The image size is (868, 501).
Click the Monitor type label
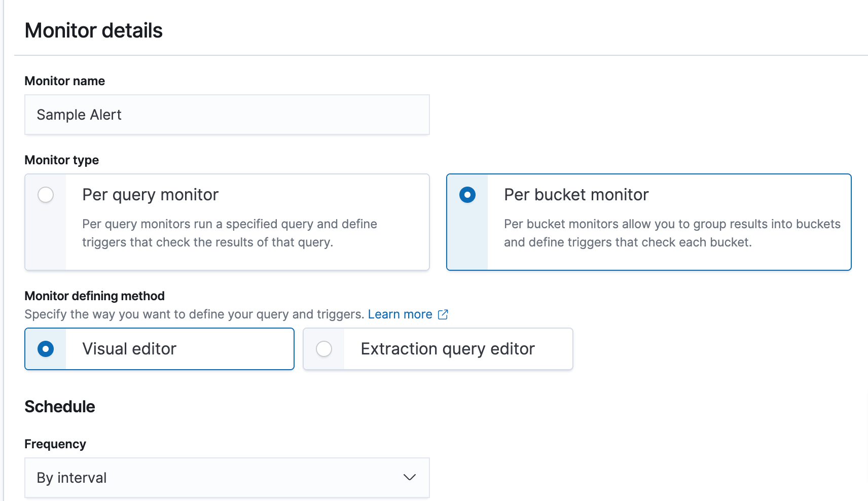tap(62, 160)
